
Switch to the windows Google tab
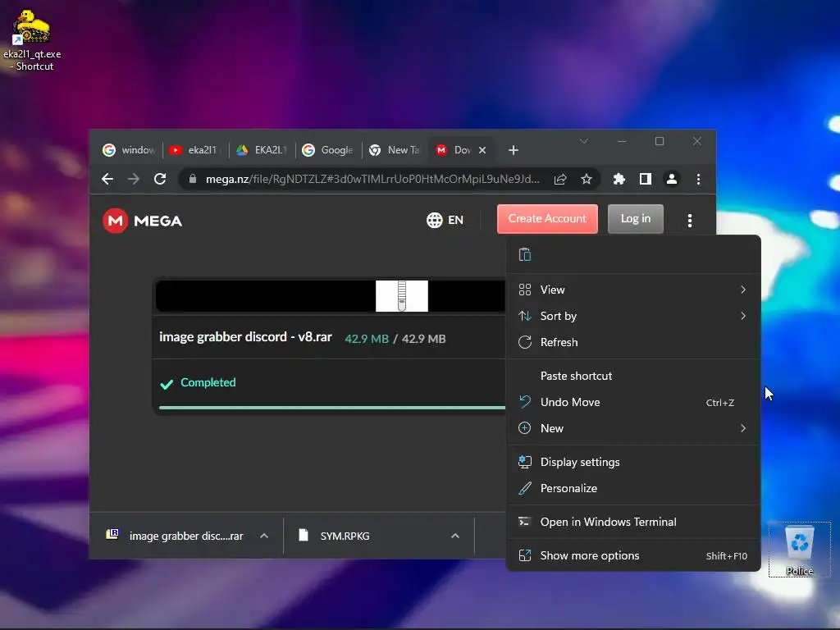pyautogui.click(x=129, y=150)
